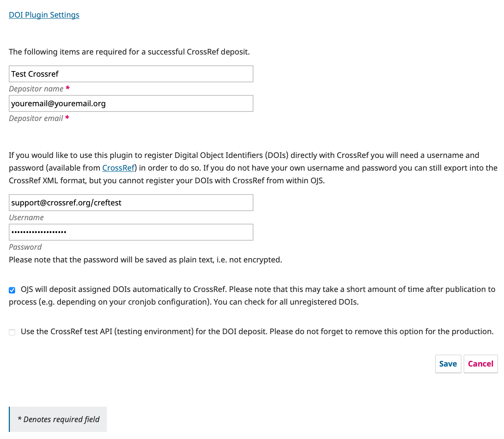Viewport: 504px width, 439px height.
Task: Click the "Depositor email" field label
Action: [36, 118]
